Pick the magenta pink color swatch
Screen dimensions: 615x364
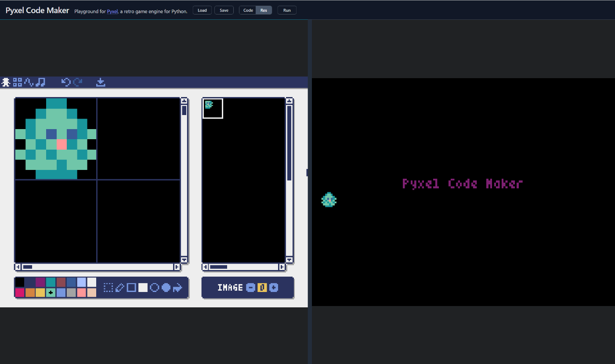coord(20,292)
